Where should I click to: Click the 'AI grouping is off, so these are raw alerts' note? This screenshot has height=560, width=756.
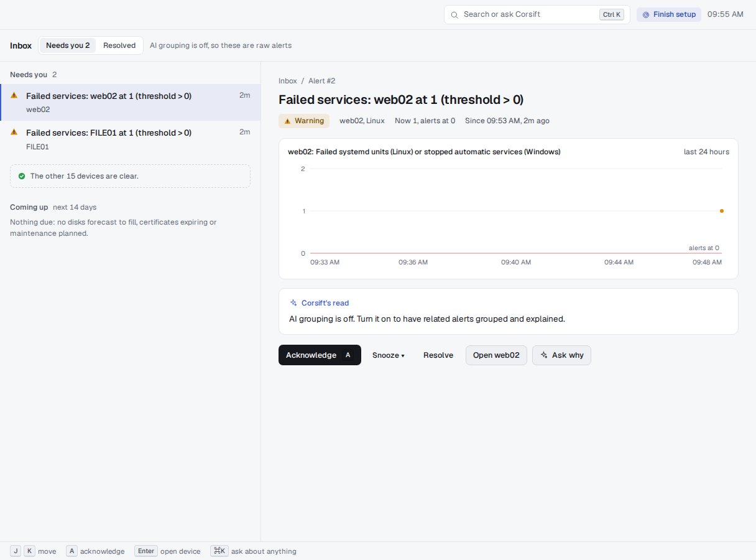point(221,45)
